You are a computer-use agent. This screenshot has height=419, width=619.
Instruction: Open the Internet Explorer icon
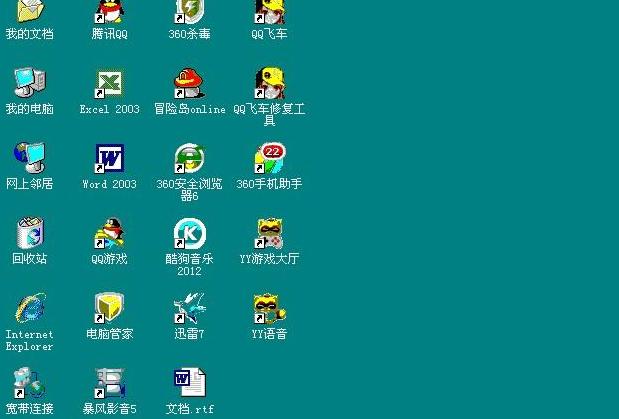pyautogui.click(x=30, y=308)
